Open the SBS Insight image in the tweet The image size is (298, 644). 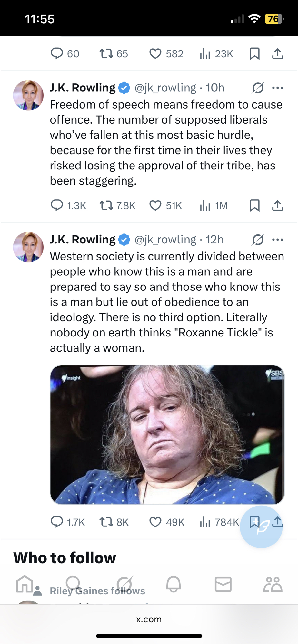pos(167,435)
